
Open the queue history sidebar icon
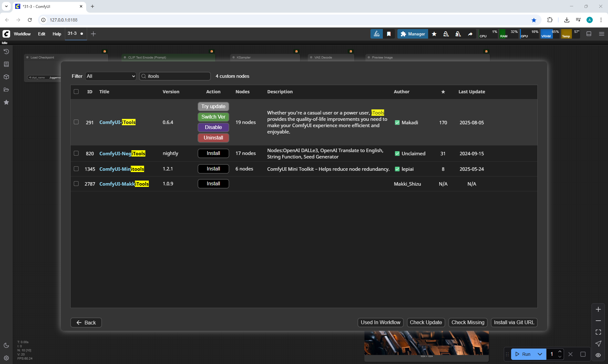tap(6, 52)
